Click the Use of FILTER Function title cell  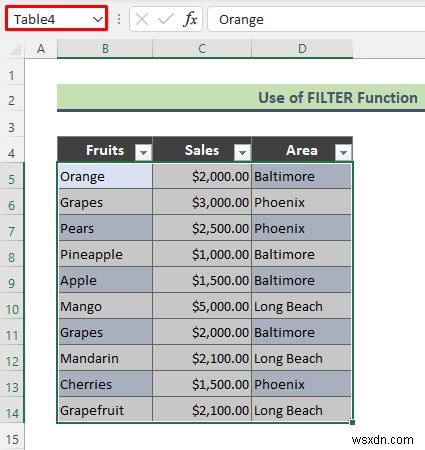[241, 98]
